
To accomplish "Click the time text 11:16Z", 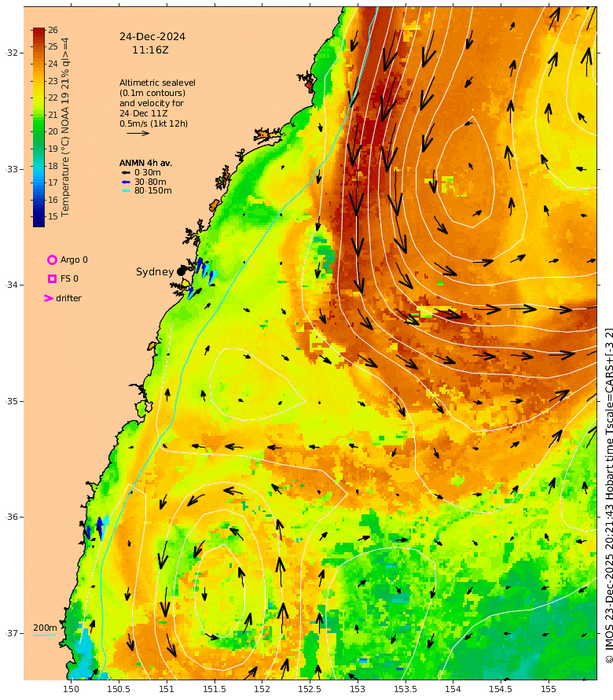I will click(150, 50).
